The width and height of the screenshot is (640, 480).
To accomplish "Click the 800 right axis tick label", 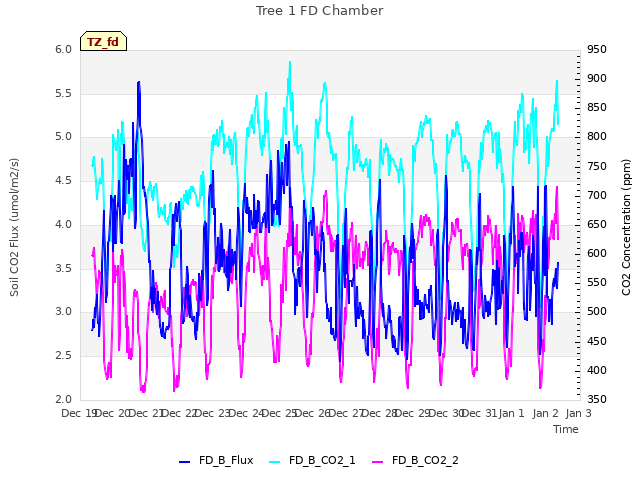I will click(597, 137).
